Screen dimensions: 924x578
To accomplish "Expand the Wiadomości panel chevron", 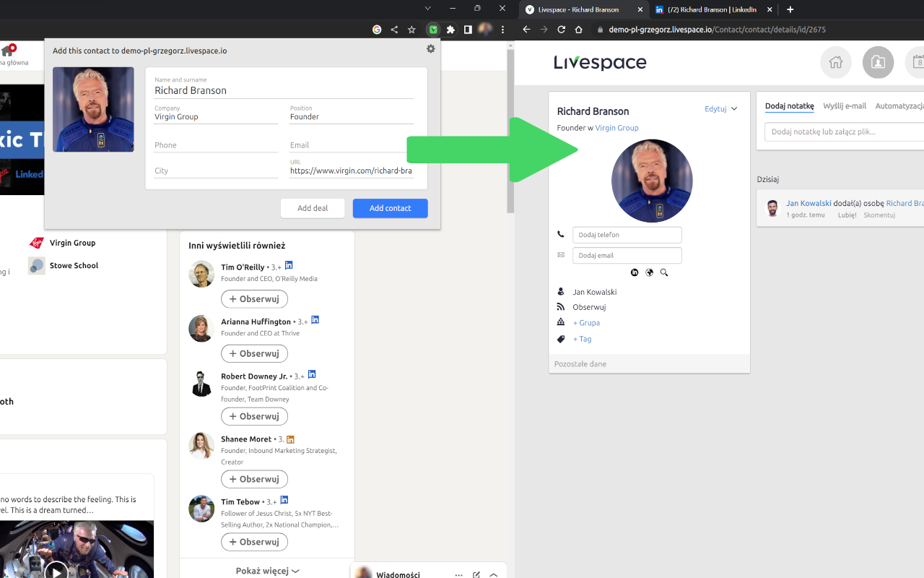I will [x=494, y=575].
